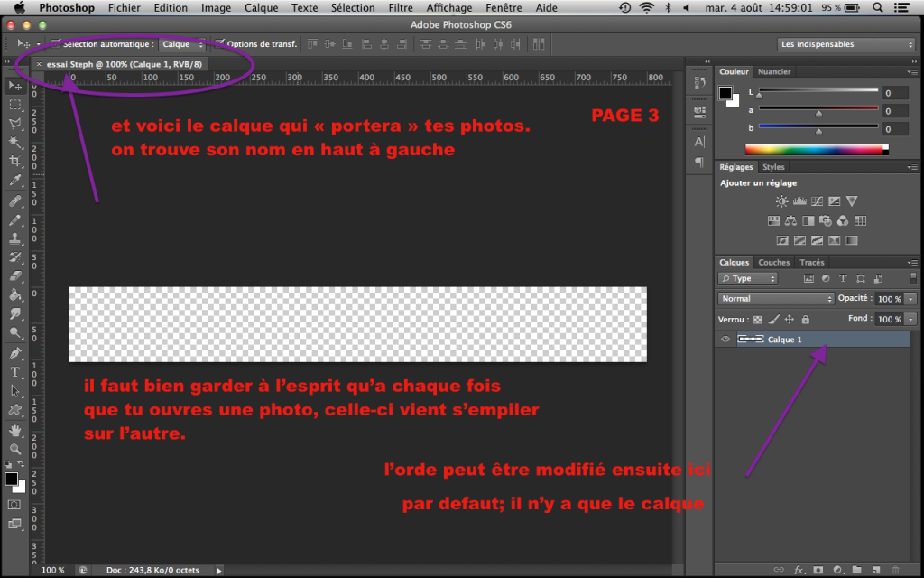This screenshot has height=578, width=924.
Task: Click the Spotlight search icon
Action: coord(877,7)
